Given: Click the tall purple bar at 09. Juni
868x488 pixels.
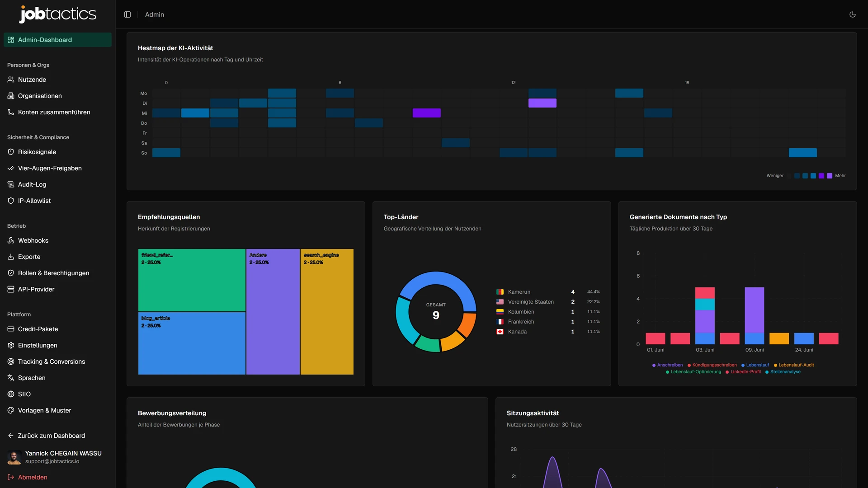Looking at the screenshot, I should [755, 310].
